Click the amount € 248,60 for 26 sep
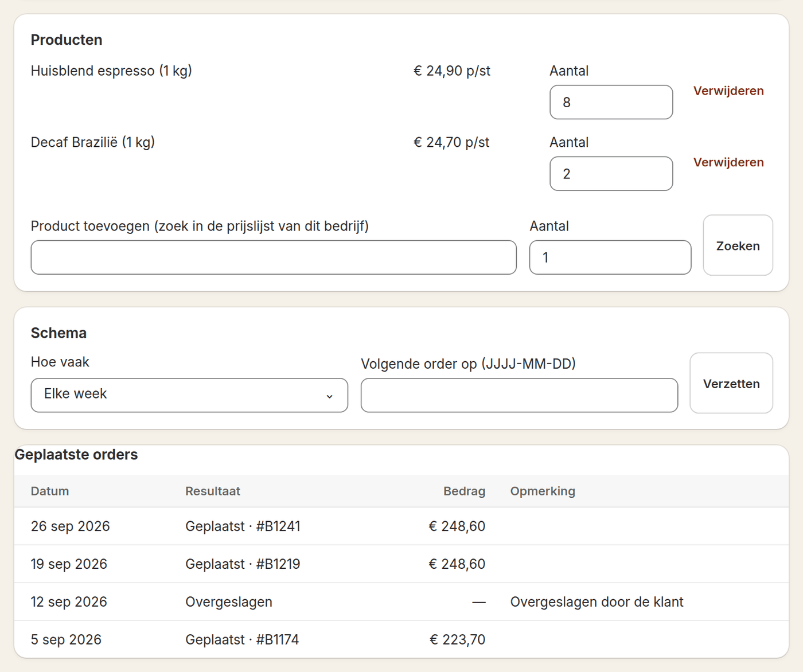Image resolution: width=803 pixels, height=672 pixels. (457, 526)
